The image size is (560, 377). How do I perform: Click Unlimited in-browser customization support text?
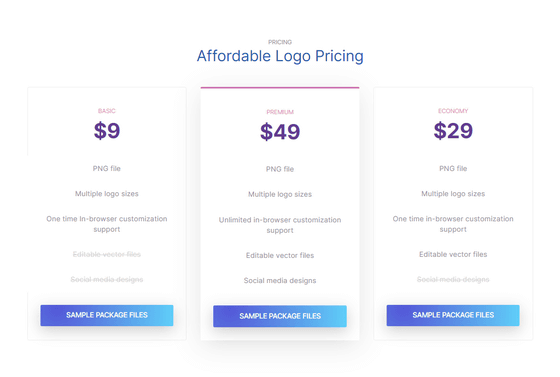tap(280, 225)
